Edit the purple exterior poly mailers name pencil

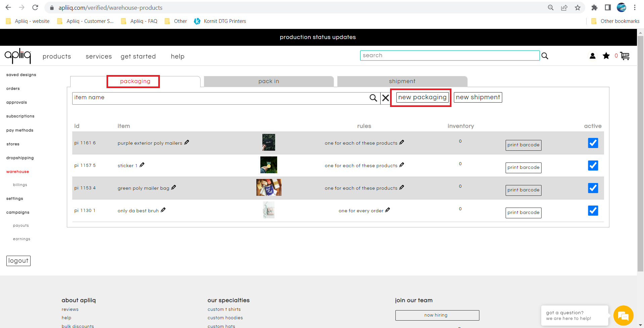187,142
